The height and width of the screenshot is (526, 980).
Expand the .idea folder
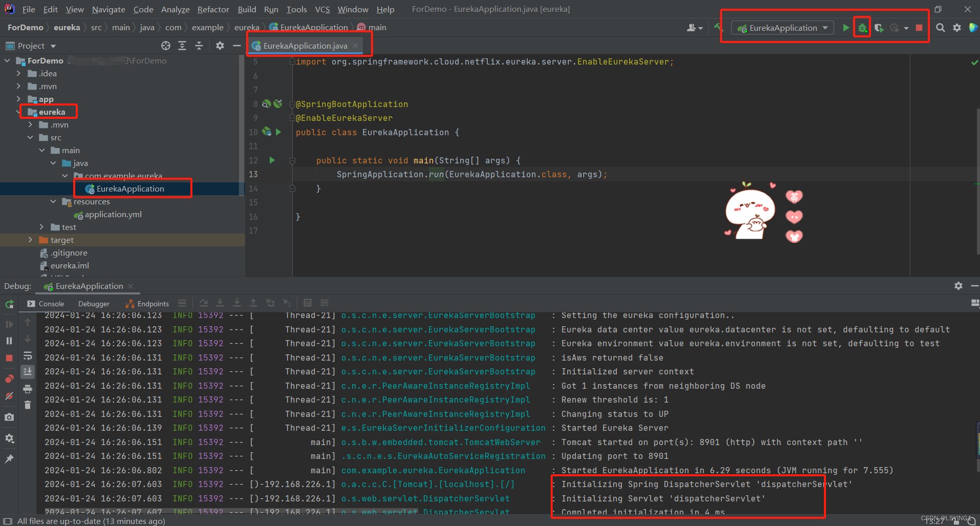click(x=19, y=73)
